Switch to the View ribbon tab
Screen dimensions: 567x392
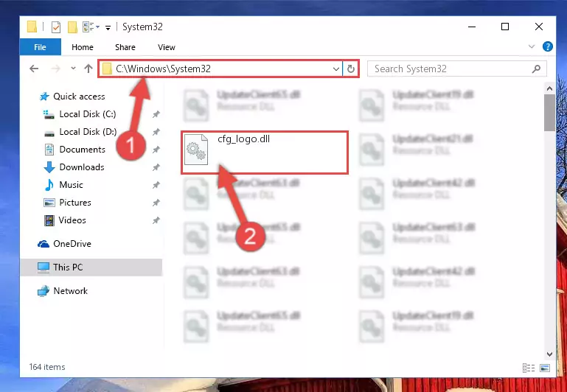(167, 47)
